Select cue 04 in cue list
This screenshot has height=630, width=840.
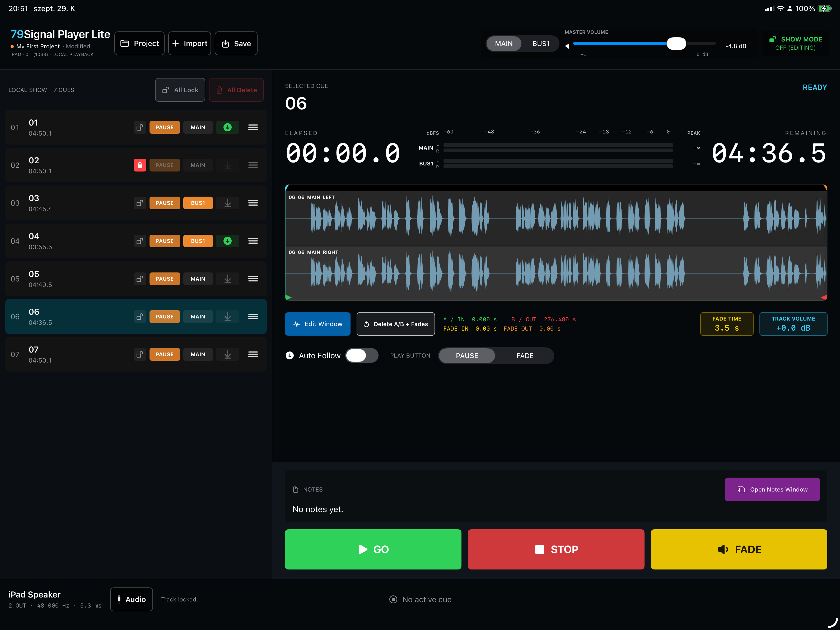[136, 241]
